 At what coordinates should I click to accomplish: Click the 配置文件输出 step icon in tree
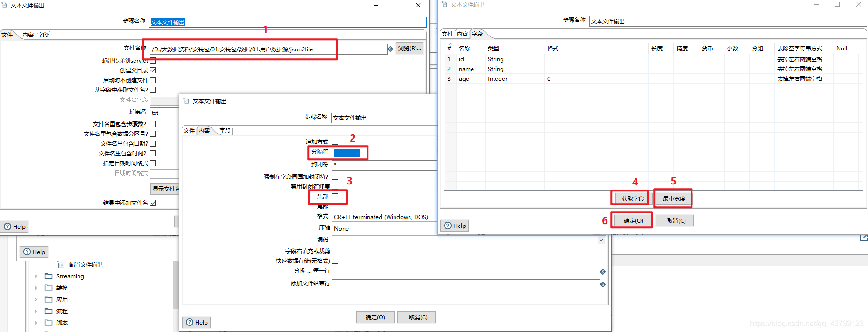[61, 264]
